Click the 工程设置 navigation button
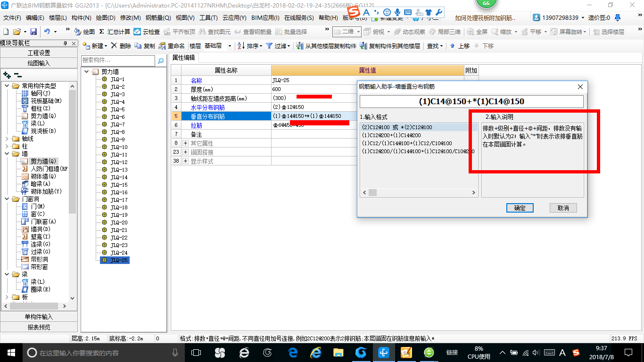This screenshot has width=644, height=362. pos(39,53)
